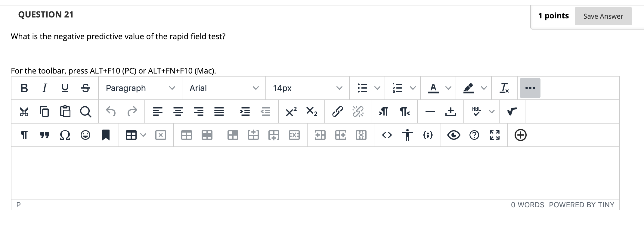Toggle subscript formatting
The width and height of the screenshot is (644, 229).
point(311,111)
